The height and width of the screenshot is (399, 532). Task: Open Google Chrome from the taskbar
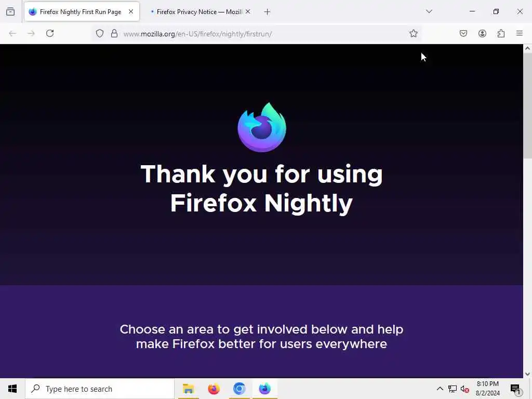pyautogui.click(x=239, y=389)
